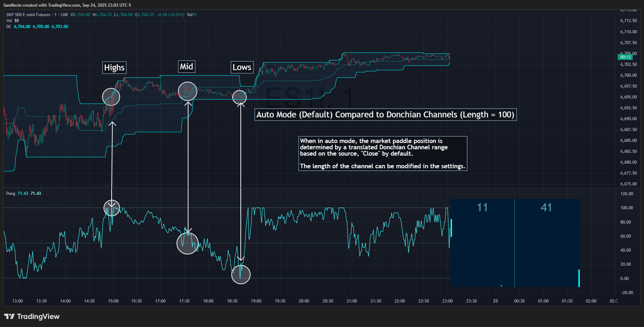Image resolution: width=644 pixels, height=327 pixels.
Task: Click the high value H6,704.25 in legend
Action: pyautogui.click(x=102, y=15)
